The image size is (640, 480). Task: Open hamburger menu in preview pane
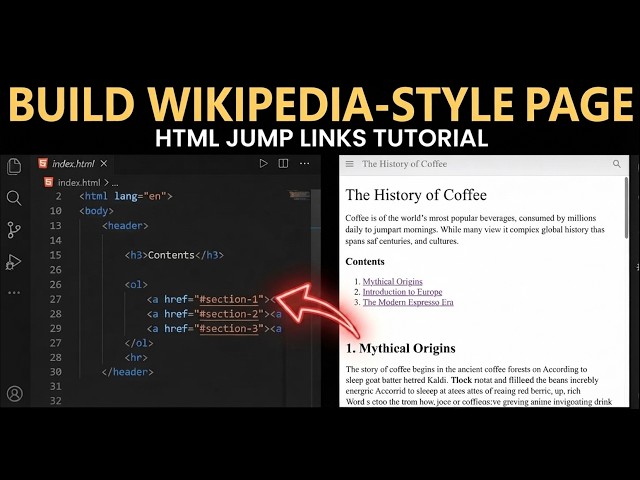tap(350, 164)
